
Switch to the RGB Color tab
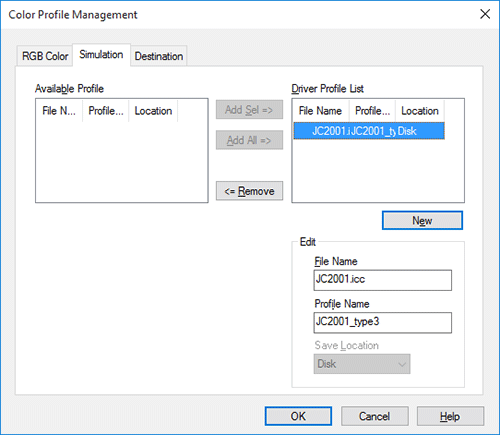tap(45, 56)
